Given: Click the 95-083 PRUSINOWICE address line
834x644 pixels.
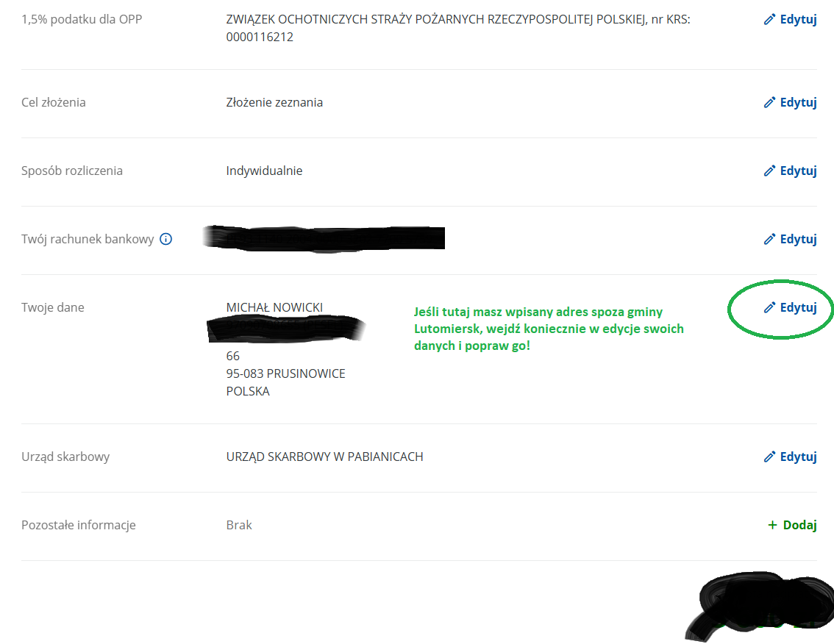Looking at the screenshot, I should click(285, 374).
